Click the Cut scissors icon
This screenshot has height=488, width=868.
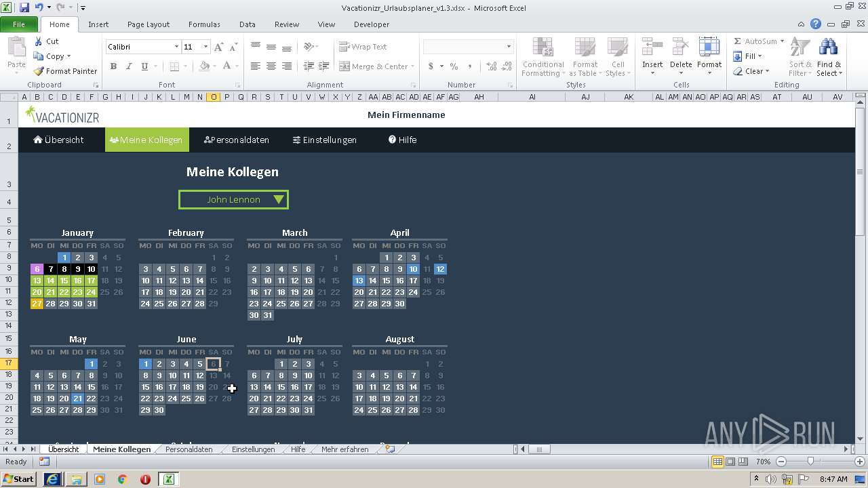tap(39, 41)
